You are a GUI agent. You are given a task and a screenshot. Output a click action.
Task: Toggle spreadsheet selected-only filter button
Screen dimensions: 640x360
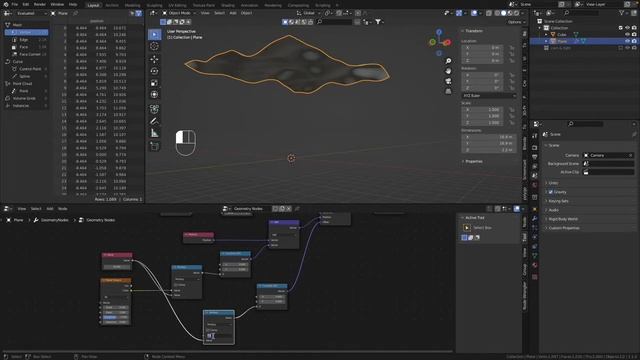coord(132,13)
